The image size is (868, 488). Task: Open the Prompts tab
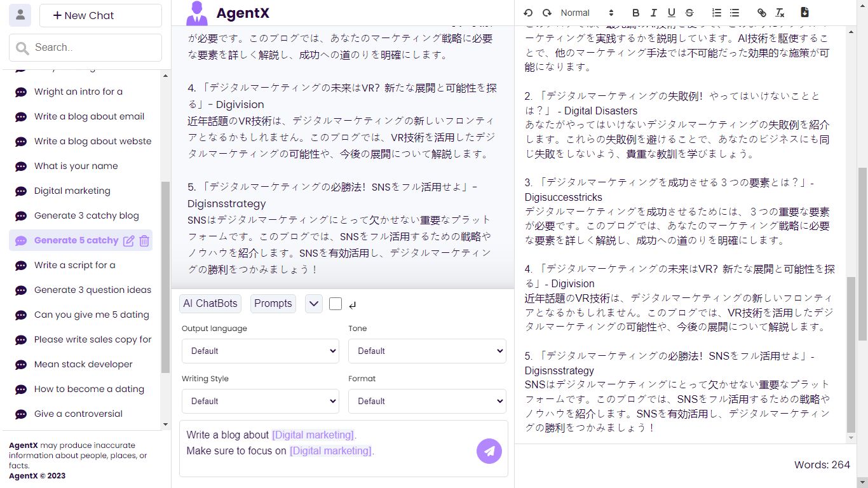tap(273, 303)
